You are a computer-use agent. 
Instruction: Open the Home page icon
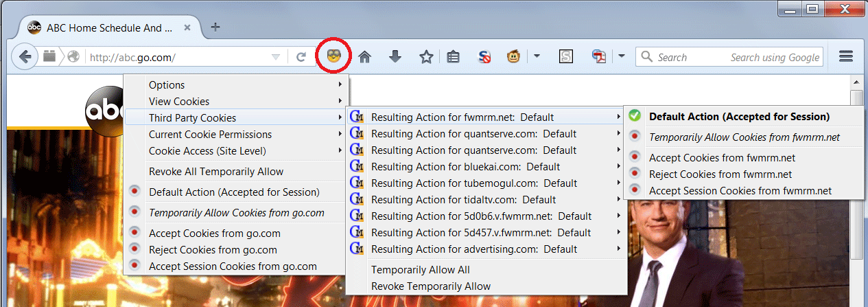click(x=365, y=57)
